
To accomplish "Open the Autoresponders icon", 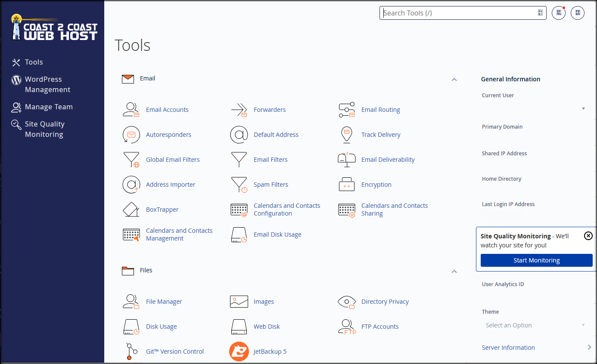I will click(x=131, y=135).
